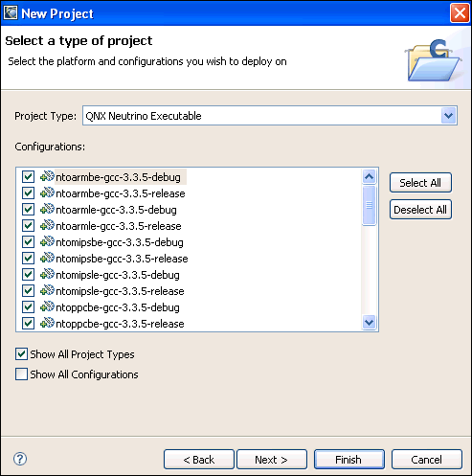This screenshot has height=476, width=472.
Task: Select the ntoarmle-gcc-3.3.5-debug row text
Action: point(116,210)
